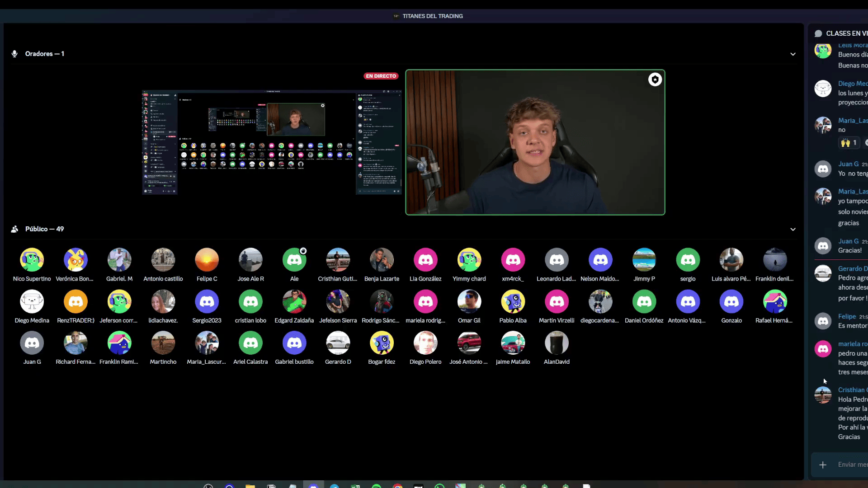
Task: Click Gerardo D's username in chat
Action: click(852, 268)
